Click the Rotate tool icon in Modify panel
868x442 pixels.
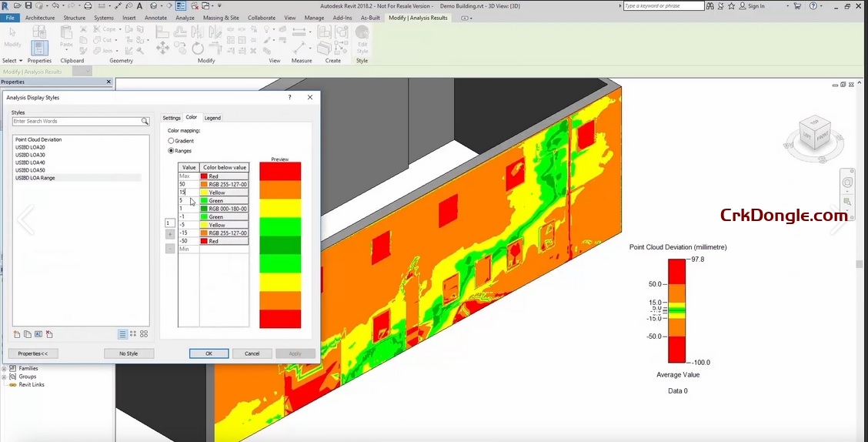click(x=198, y=49)
